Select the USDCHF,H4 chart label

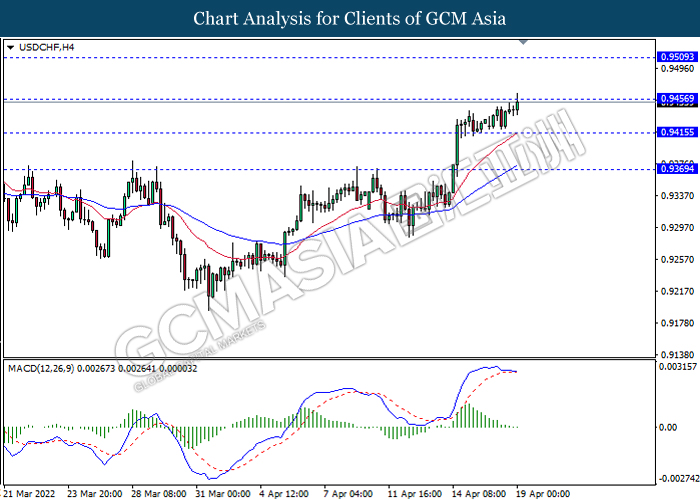[46, 47]
